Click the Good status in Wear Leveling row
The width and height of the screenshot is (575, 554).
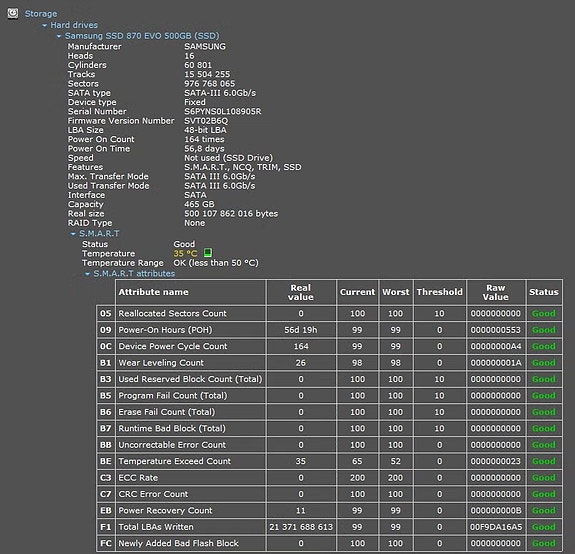click(x=544, y=363)
